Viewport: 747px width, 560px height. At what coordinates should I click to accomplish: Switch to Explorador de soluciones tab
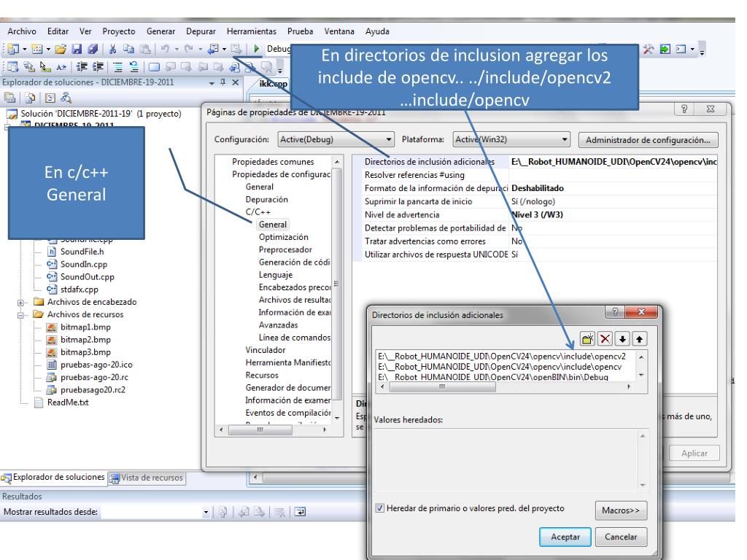tap(53, 477)
